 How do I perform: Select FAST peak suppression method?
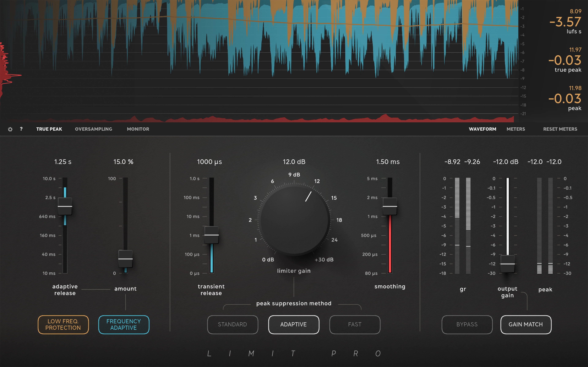355,325
